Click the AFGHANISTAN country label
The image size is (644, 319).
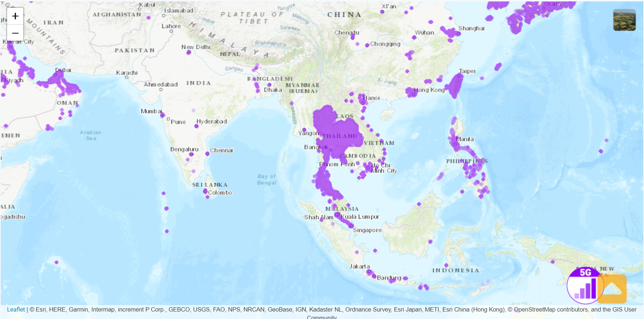pos(117,15)
